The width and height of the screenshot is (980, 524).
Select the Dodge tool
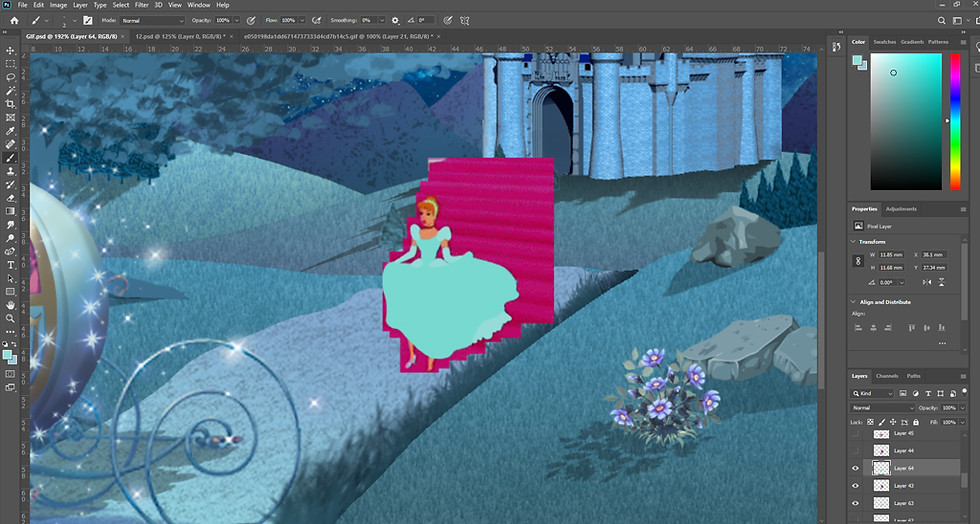(10, 238)
